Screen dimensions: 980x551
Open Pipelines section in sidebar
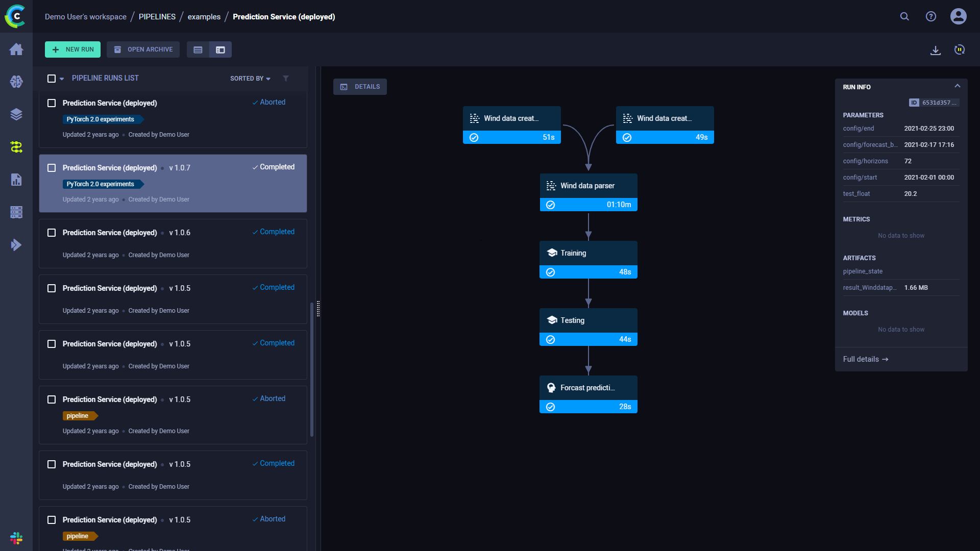point(16,147)
